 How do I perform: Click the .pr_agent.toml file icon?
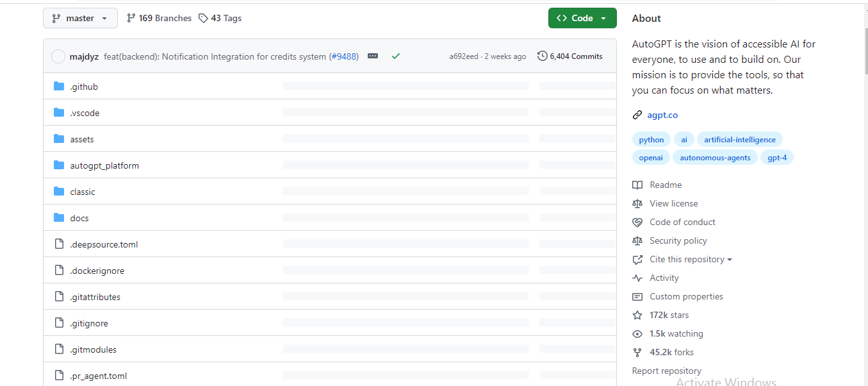pos(59,376)
